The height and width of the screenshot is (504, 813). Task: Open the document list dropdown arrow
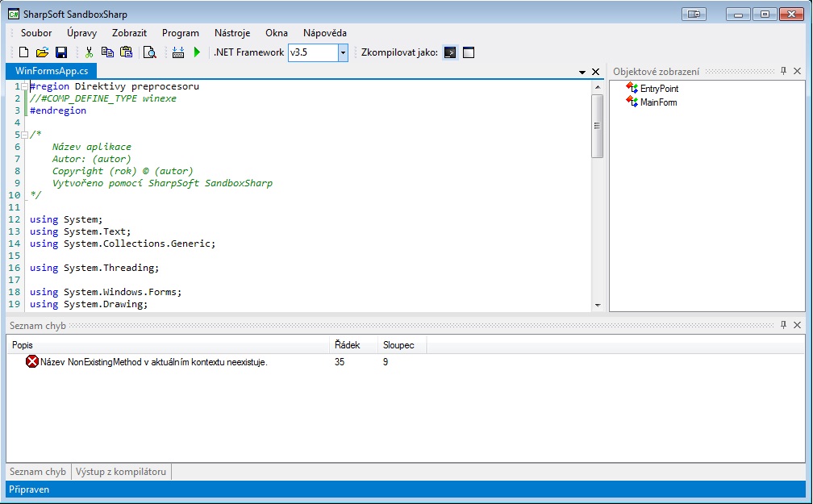[582, 73]
